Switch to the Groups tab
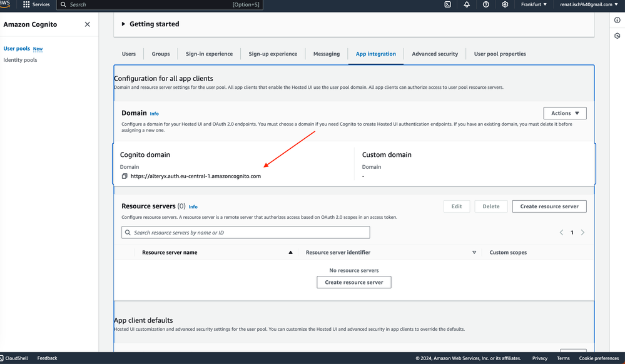This screenshot has width=625, height=364. coord(161,54)
